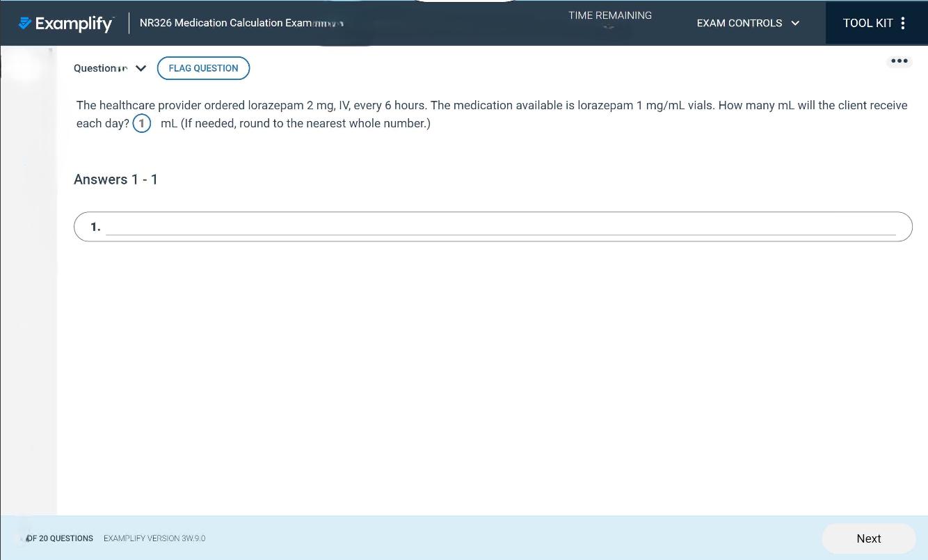Screen dimensions: 928x560
Task: Expand the Question number dropdown chevron
Action: [141, 68]
